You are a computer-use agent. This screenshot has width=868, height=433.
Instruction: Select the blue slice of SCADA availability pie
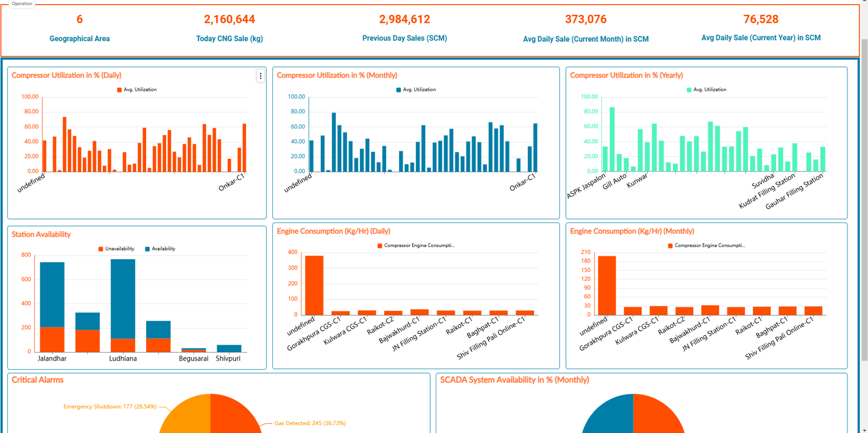610,416
